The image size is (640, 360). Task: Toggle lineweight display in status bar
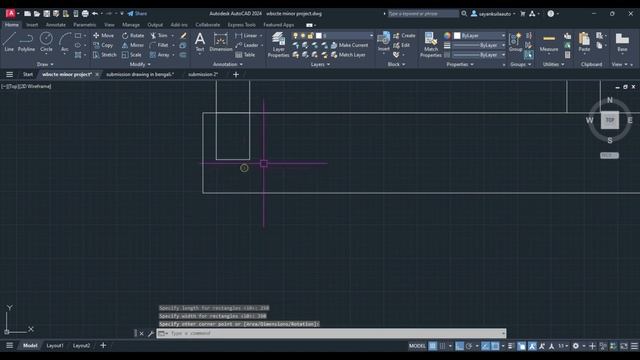(x=511, y=346)
